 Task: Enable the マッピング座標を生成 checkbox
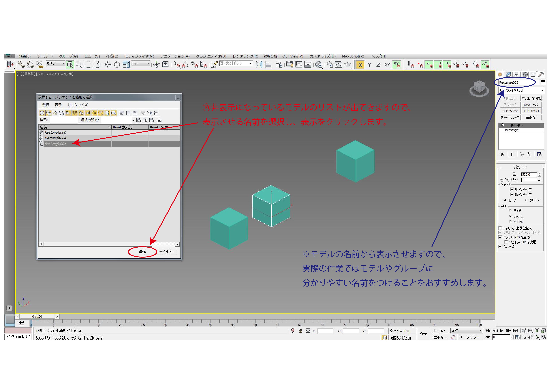click(500, 228)
